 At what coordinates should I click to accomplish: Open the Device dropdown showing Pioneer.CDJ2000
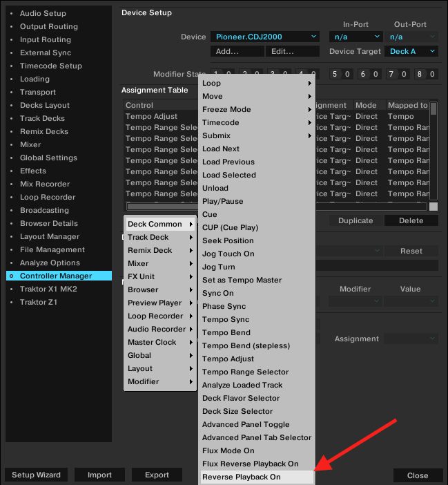pos(265,37)
